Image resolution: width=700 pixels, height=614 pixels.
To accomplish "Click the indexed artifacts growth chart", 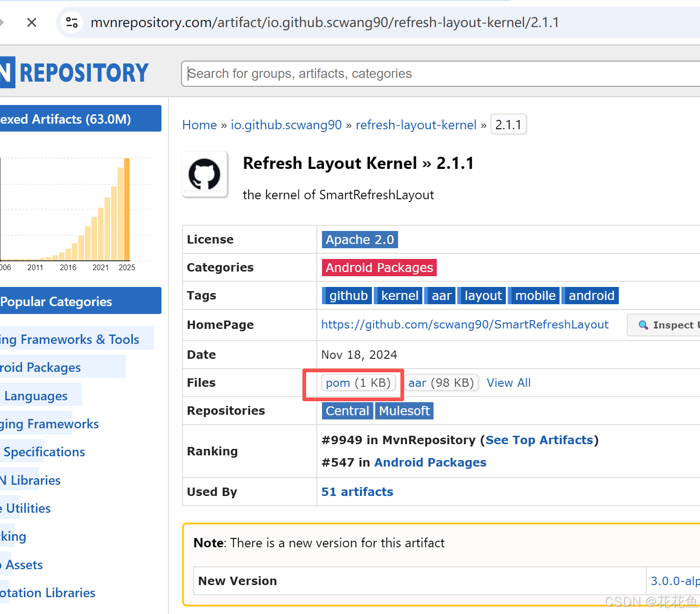I will tap(76, 214).
